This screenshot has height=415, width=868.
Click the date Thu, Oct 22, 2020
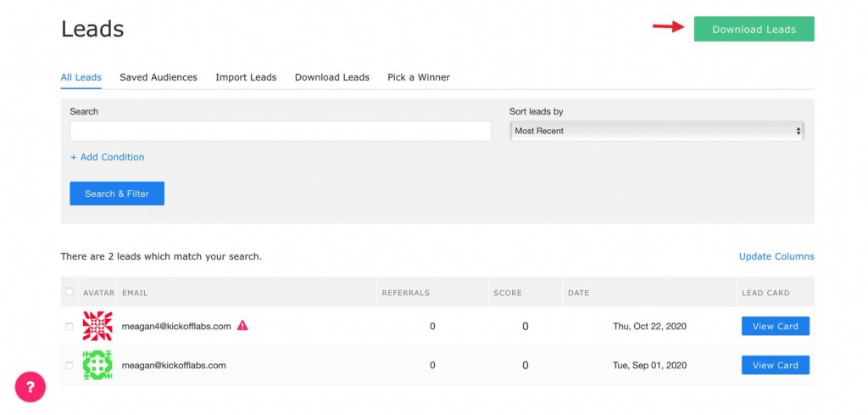pos(649,327)
